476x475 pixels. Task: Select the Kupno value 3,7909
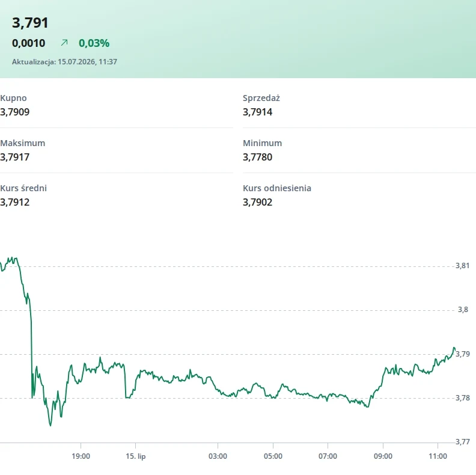coord(15,112)
